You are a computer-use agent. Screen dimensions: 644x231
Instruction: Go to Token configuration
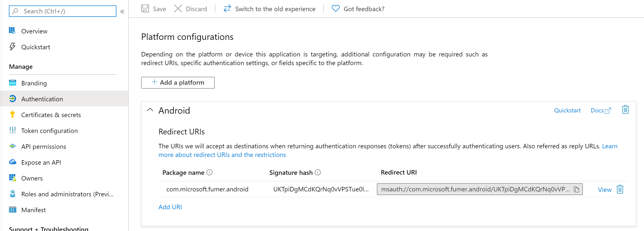(x=50, y=131)
